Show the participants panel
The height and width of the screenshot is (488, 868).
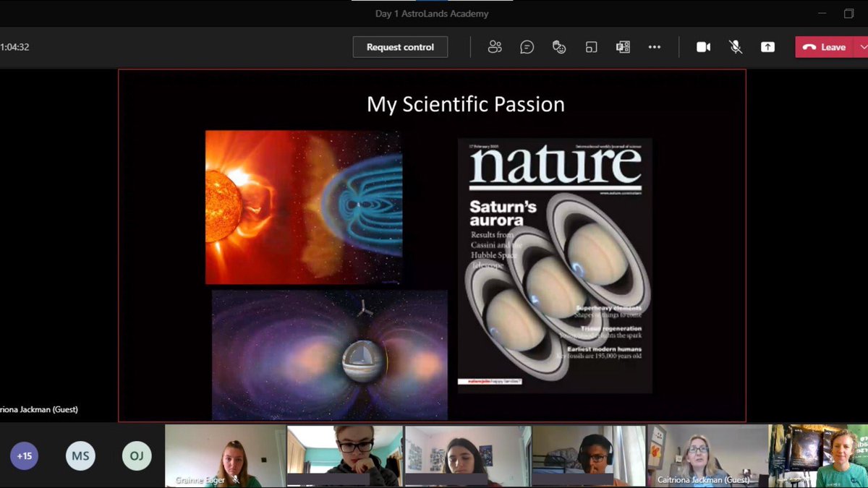pos(495,47)
